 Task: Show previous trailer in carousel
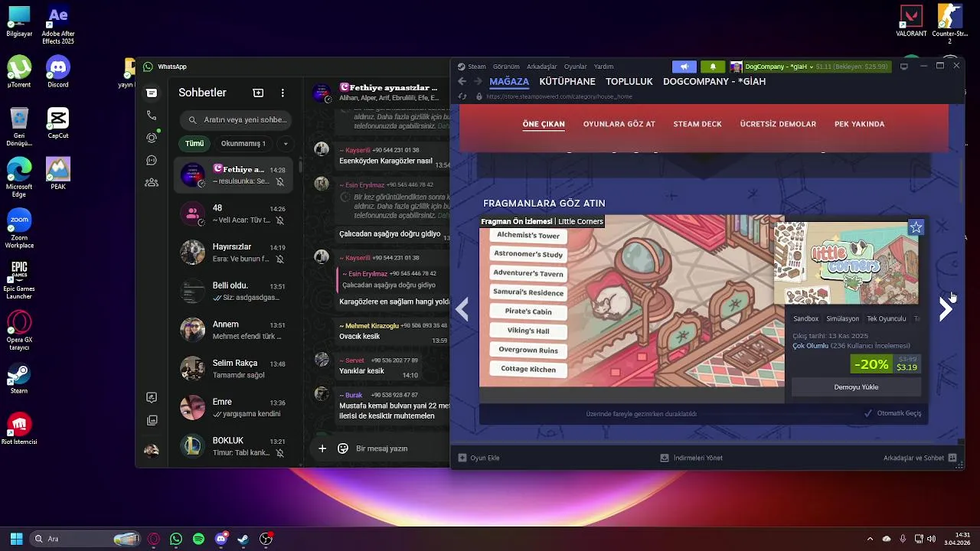pyautogui.click(x=462, y=308)
